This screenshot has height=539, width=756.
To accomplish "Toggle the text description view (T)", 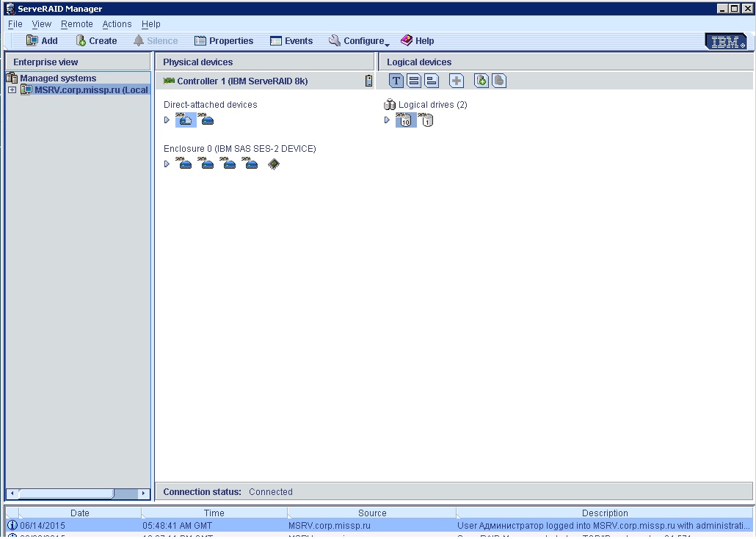I will (x=396, y=81).
